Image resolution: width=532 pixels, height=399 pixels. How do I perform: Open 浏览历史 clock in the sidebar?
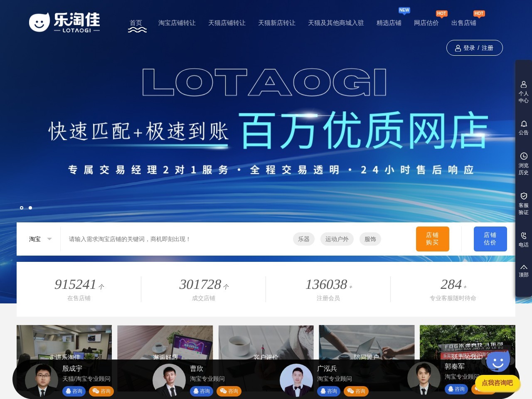coord(524,164)
